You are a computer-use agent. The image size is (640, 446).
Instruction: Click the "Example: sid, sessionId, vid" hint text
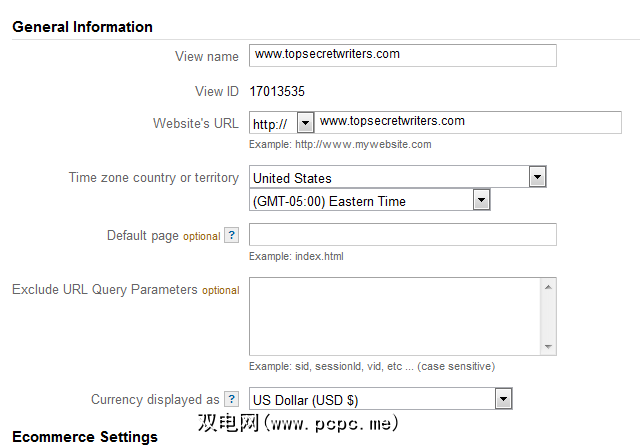(x=371, y=367)
